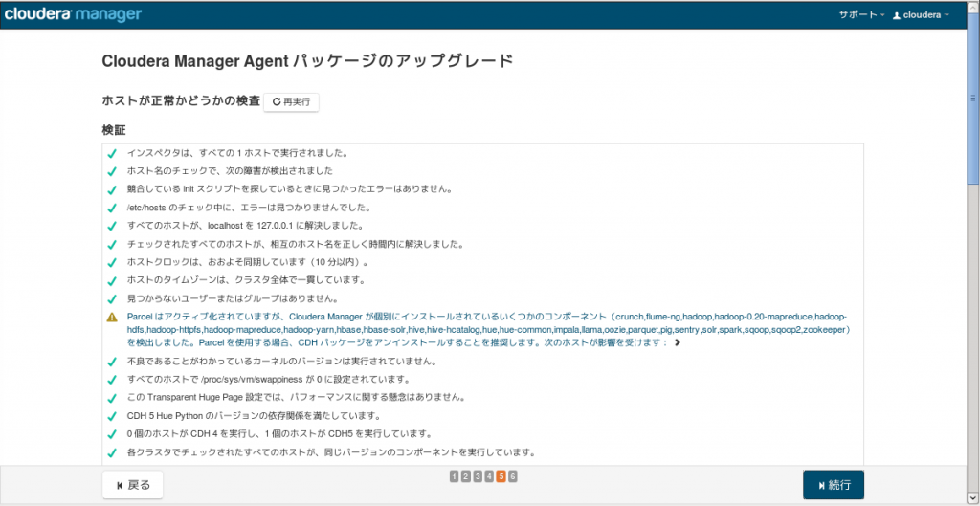Go to wizard step 3
The height and width of the screenshot is (506, 980).
(478, 476)
